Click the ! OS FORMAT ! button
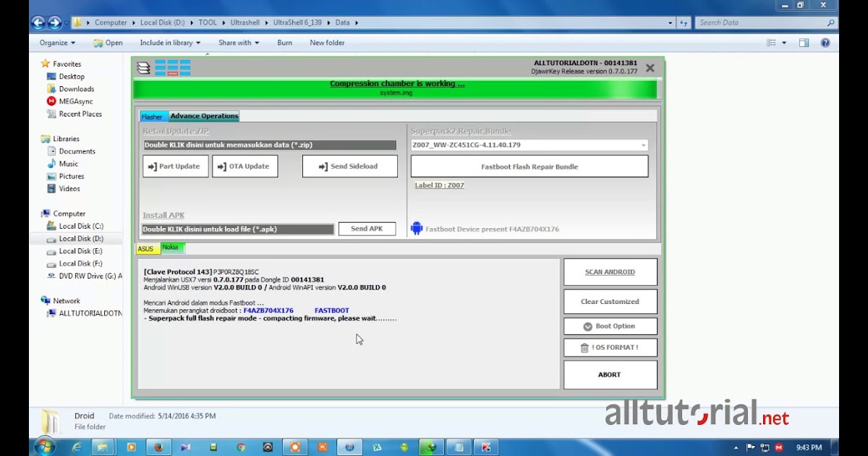This screenshot has height=456, width=868. [610, 347]
